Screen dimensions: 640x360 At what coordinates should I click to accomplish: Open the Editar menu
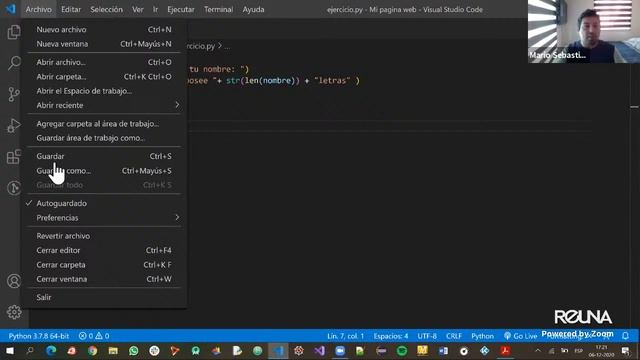click(x=71, y=9)
